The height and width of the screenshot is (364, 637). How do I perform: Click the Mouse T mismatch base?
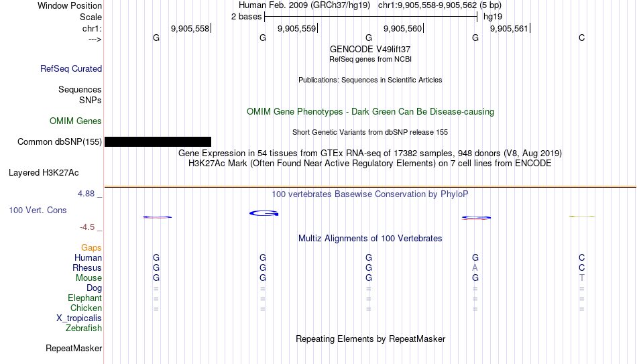pyautogui.click(x=582, y=278)
